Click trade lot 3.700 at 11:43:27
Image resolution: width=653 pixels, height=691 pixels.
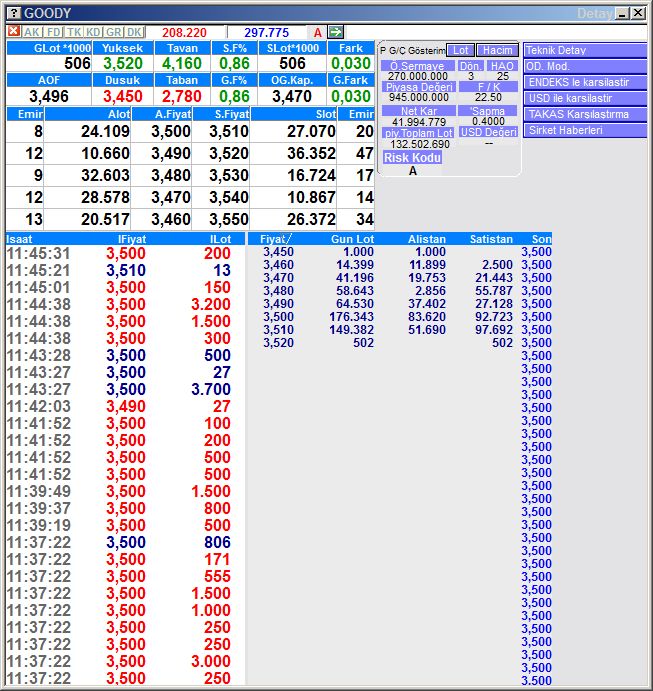(211, 389)
